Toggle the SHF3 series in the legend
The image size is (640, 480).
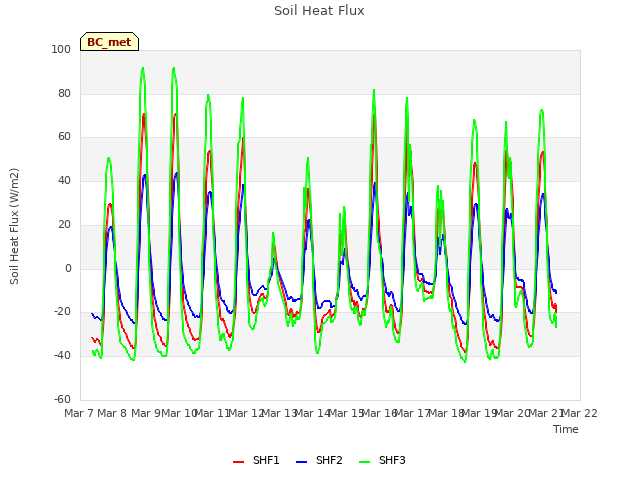click(382, 460)
